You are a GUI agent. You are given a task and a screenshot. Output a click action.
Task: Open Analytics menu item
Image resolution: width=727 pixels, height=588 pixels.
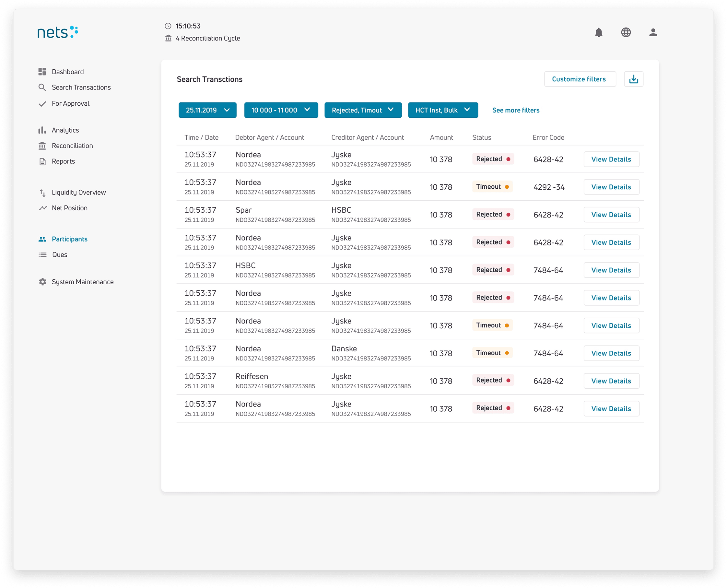click(x=65, y=130)
